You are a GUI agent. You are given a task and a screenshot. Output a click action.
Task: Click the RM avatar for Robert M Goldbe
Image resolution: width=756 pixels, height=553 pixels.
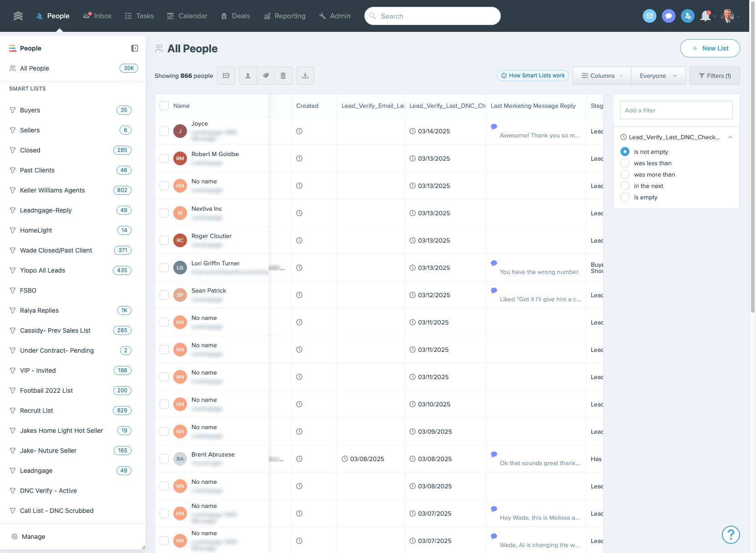(x=180, y=158)
